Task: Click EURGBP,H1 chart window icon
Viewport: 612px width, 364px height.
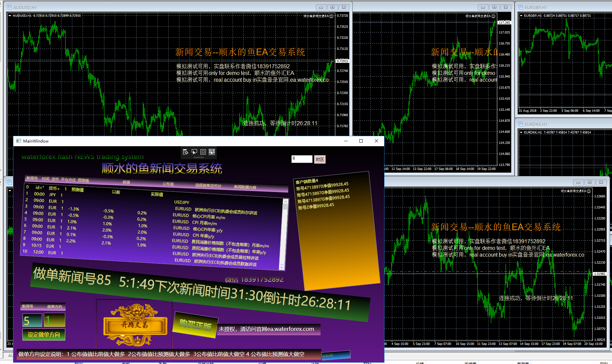Action: (x=521, y=7)
